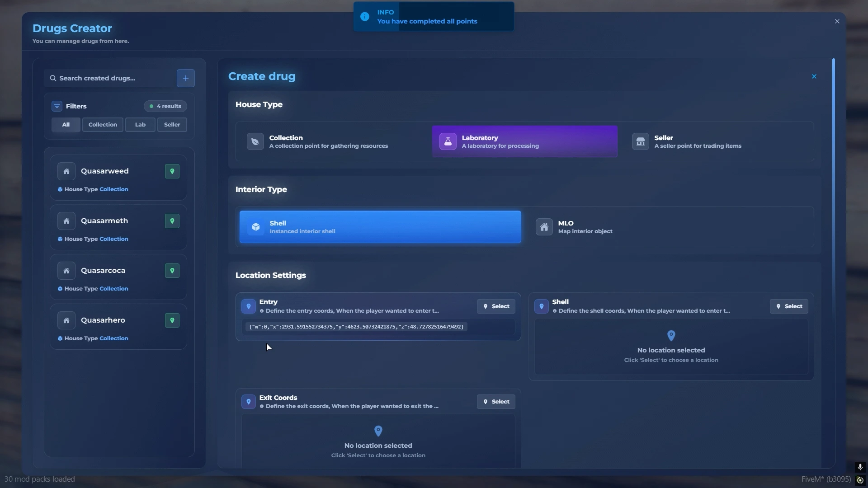The height and width of the screenshot is (488, 868).
Task: Open Quasarcoca map pin location icon
Action: coord(172,271)
